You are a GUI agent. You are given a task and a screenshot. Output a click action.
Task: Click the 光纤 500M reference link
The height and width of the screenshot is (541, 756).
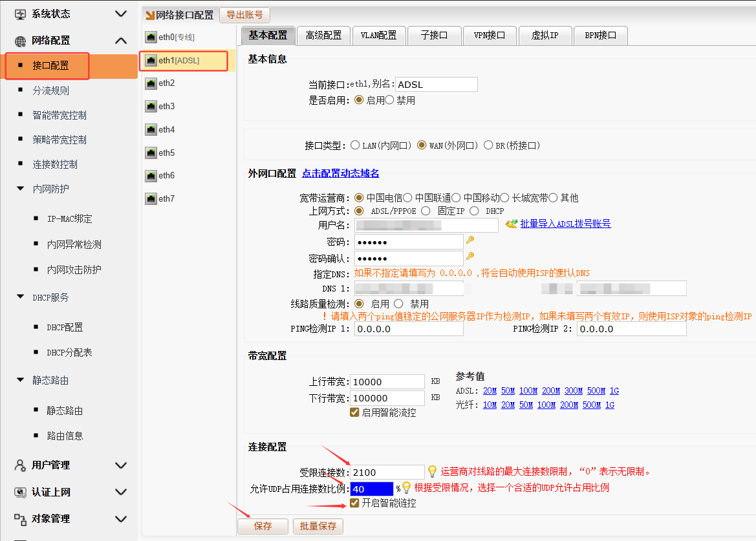592,405
